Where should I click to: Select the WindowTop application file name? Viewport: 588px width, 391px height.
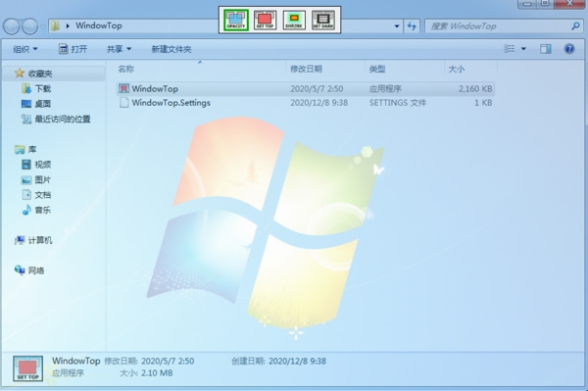click(155, 89)
